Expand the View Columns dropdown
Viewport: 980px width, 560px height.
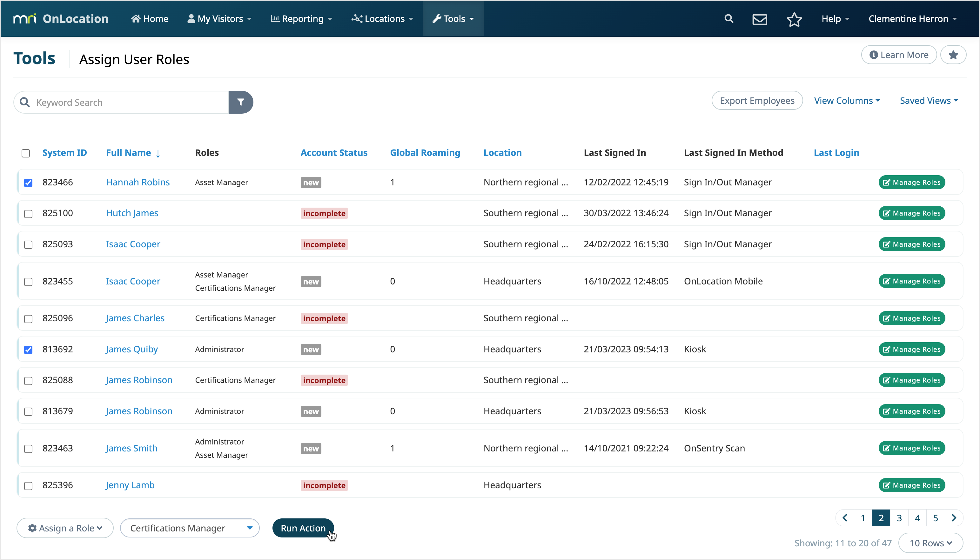point(847,100)
